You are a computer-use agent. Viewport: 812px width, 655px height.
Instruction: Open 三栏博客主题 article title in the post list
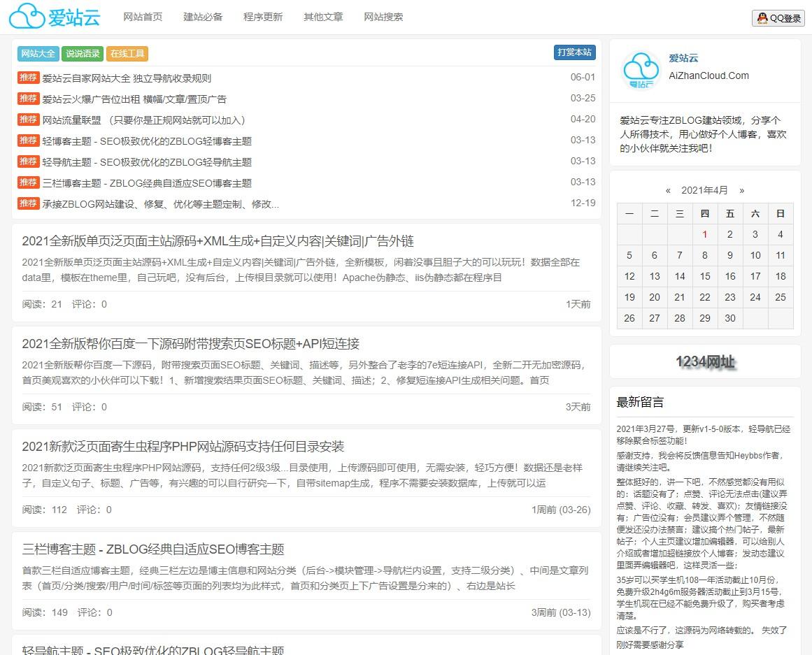(153, 549)
